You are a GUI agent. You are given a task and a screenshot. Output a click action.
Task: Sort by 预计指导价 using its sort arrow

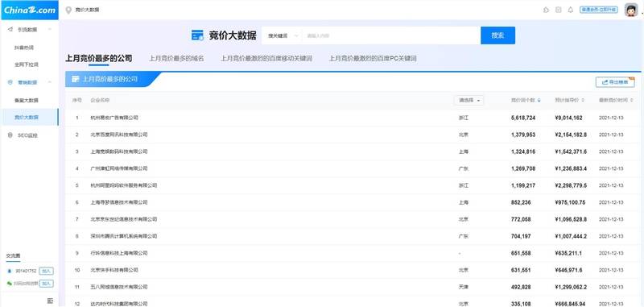tap(583, 100)
